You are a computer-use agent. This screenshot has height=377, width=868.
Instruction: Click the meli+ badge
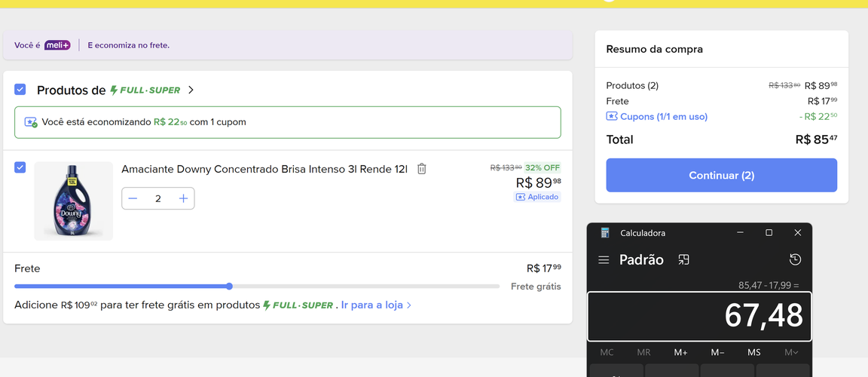[57, 45]
